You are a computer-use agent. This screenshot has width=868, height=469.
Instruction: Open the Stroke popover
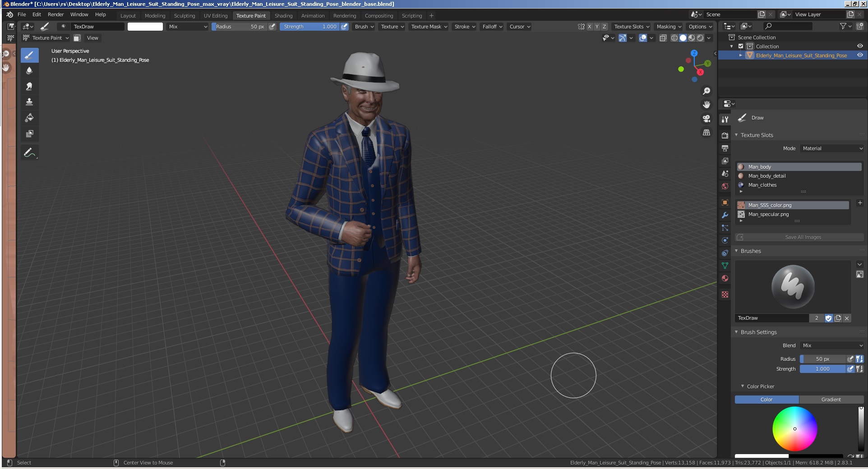[465, 27]
